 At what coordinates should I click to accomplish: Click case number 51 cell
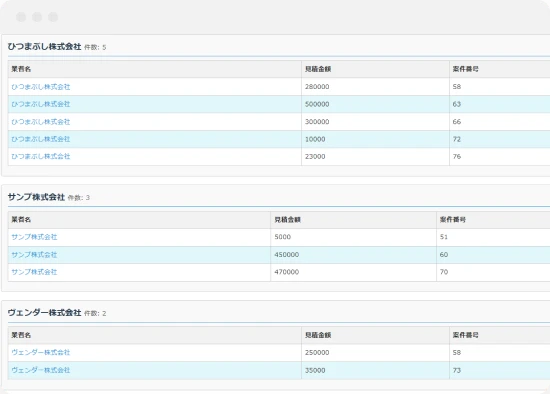point(493,237)
